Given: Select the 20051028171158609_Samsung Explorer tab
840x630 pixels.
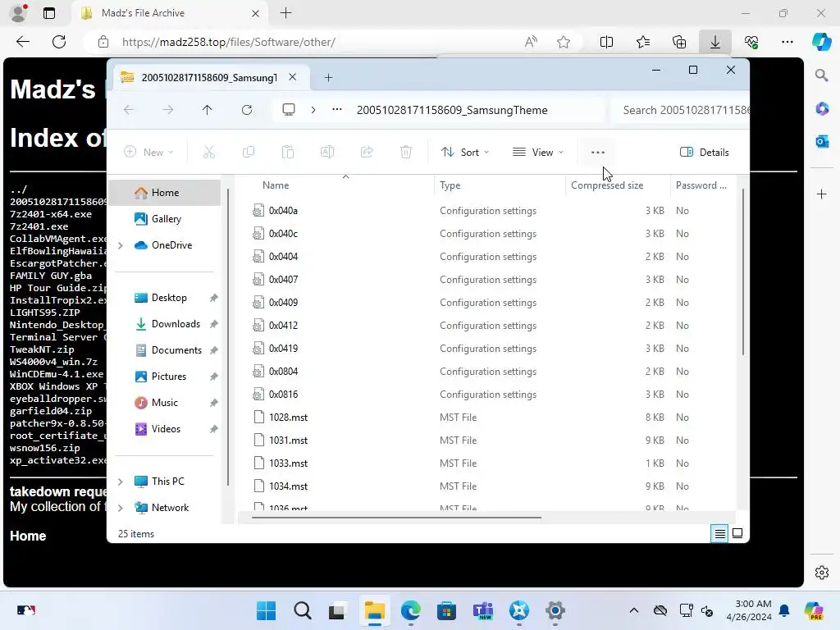Looking at the screenshot, I should (x=209, y=78).
